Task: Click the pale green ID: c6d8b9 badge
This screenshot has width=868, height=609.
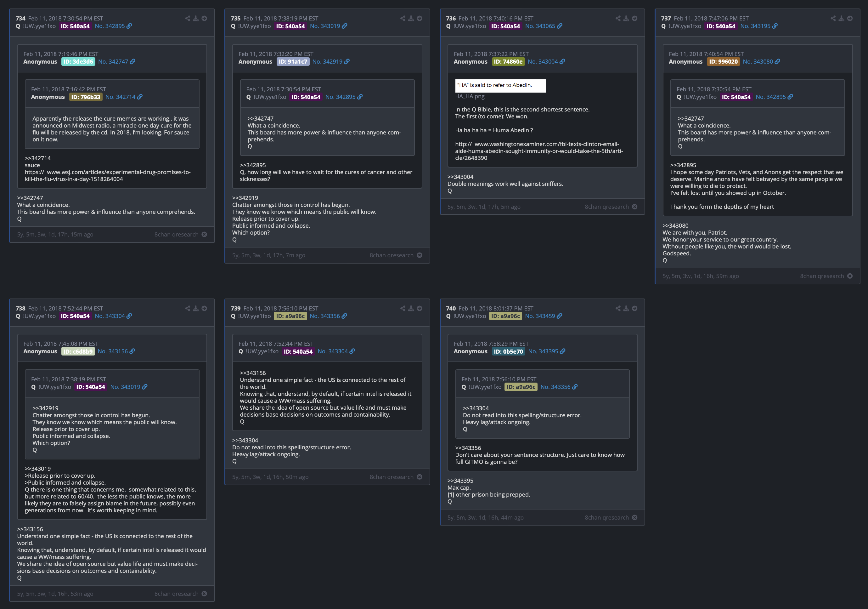Action: click(x=78, y=351)
